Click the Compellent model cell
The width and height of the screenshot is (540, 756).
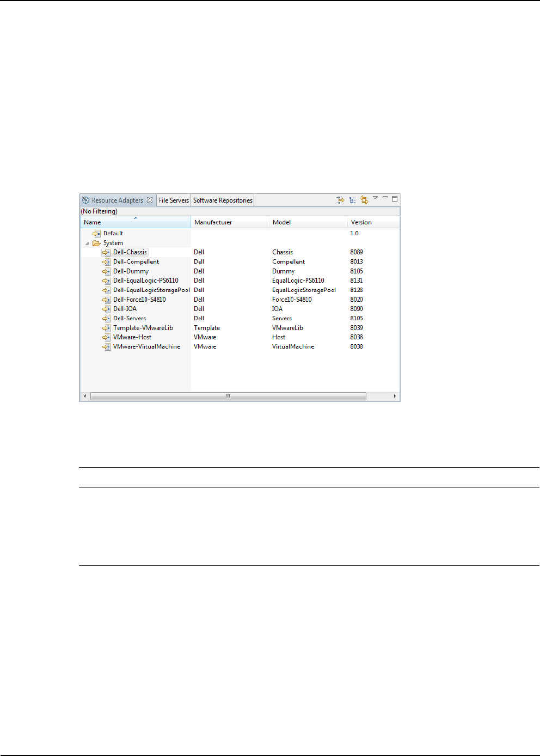(289, 261)
